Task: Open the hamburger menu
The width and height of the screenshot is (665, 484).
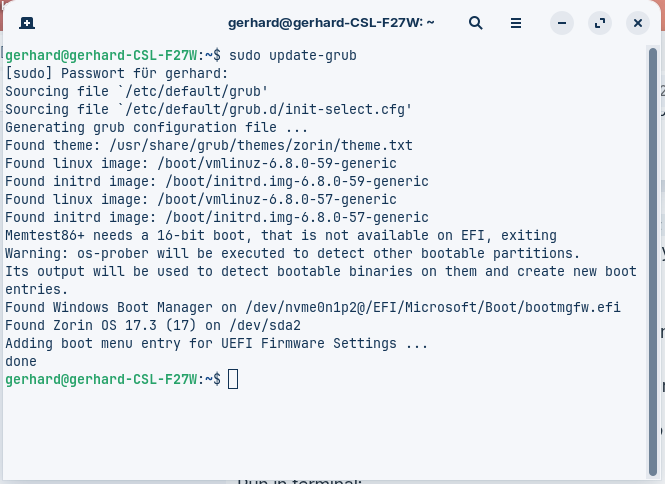Action: click(x=516, y=23)
